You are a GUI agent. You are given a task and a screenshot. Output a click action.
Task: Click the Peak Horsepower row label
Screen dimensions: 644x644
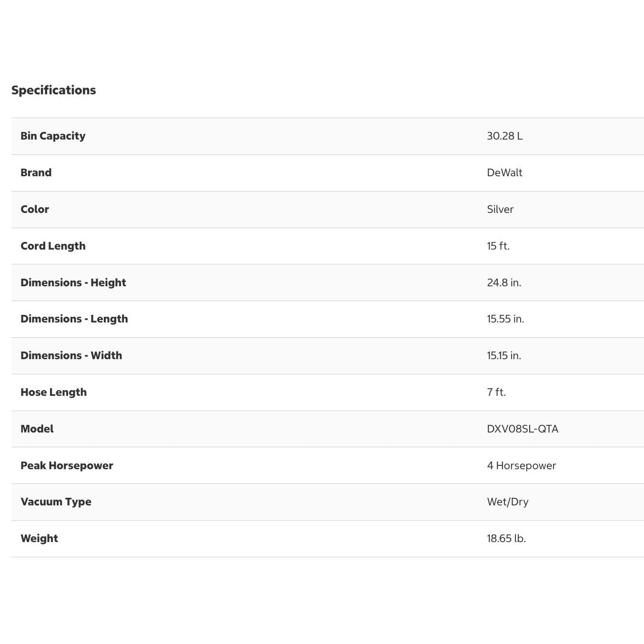tap(67, 465)
